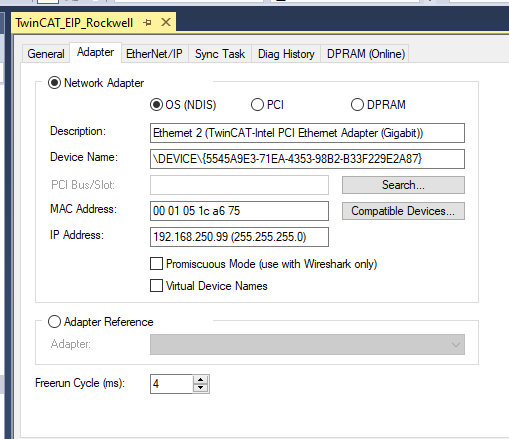Open Compatible Devices... dialog
The height and width of the screenshot is (439, 509).
click(x=403, y=211)
